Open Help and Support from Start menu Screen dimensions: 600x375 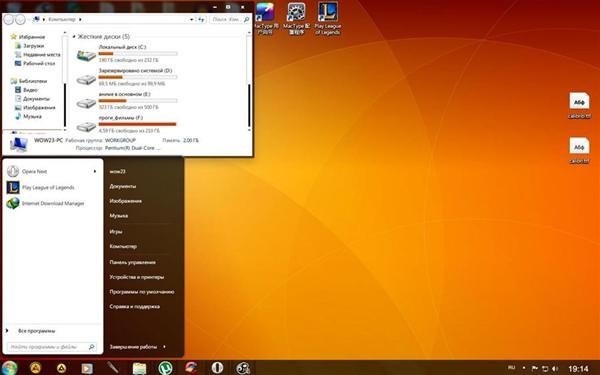point(134,307)
